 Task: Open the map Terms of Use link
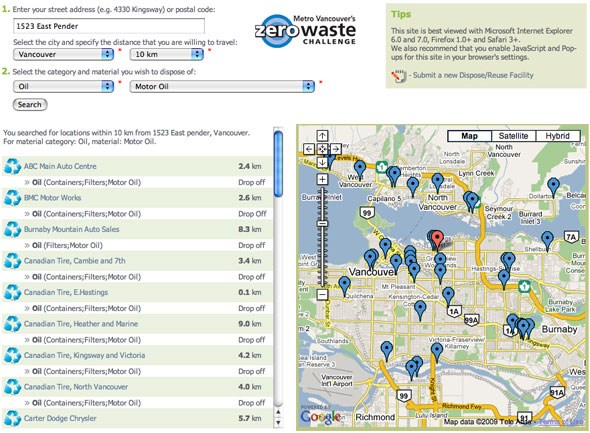coord(561,422)
